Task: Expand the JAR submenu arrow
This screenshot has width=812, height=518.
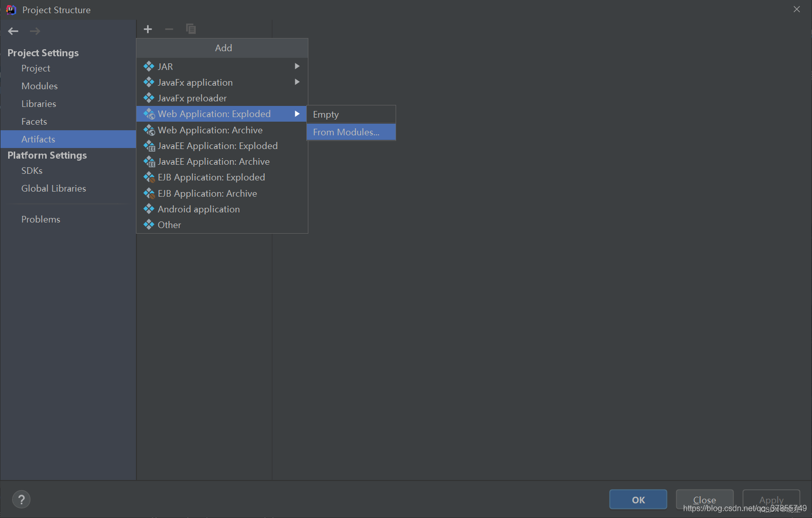Action: [x=297, y=66]
